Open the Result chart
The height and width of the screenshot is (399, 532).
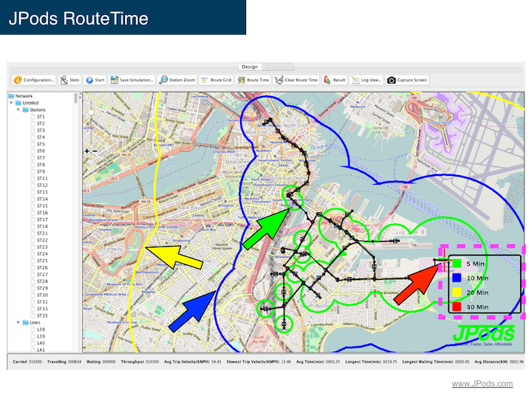click(x=335, y=80)
